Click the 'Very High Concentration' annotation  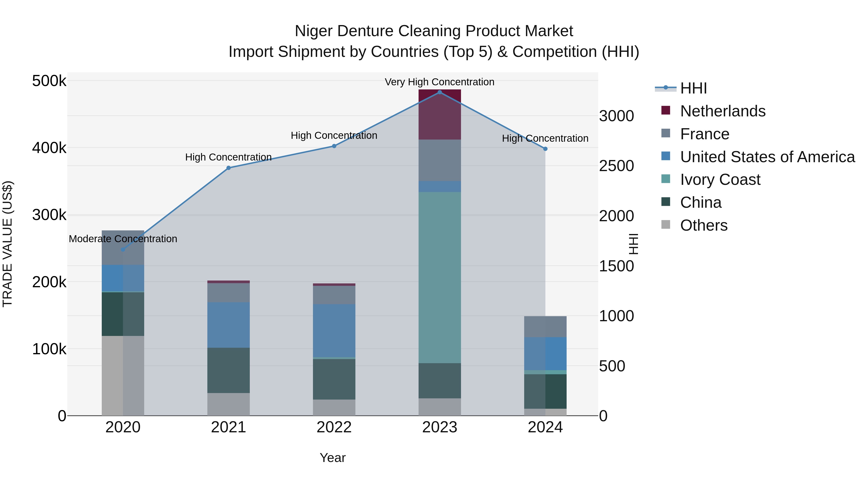pyautogui.click(x=439, y=82)
